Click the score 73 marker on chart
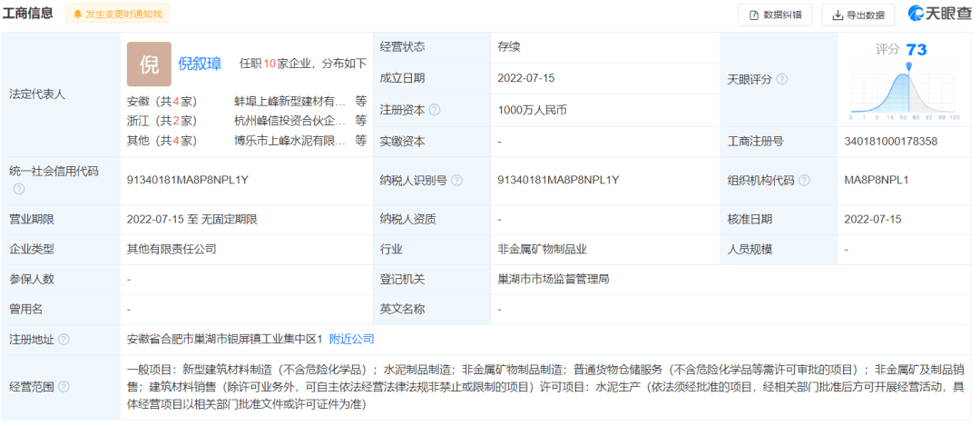 [x=908, y=67]
